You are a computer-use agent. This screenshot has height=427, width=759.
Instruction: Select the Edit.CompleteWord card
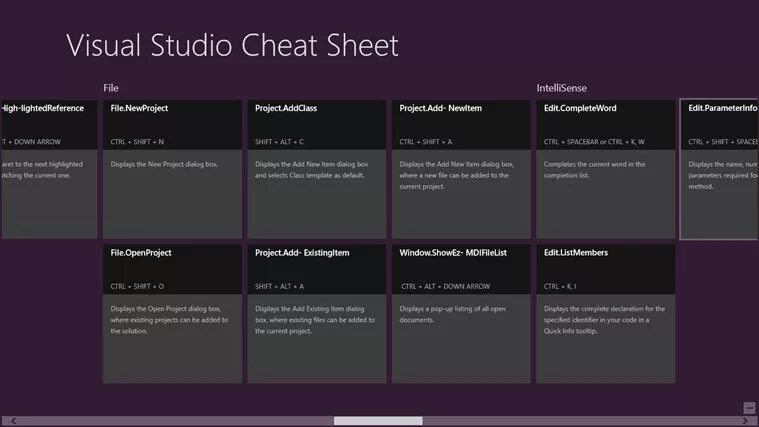606,169
